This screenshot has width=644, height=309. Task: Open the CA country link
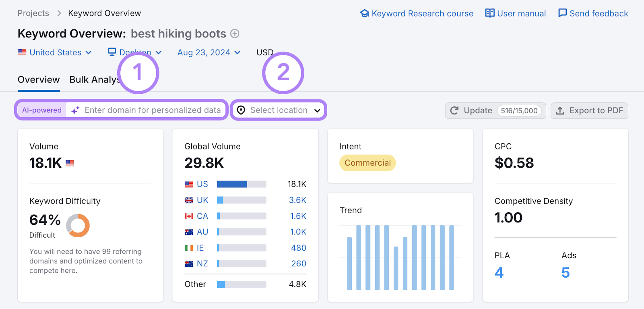click(202, 216)
